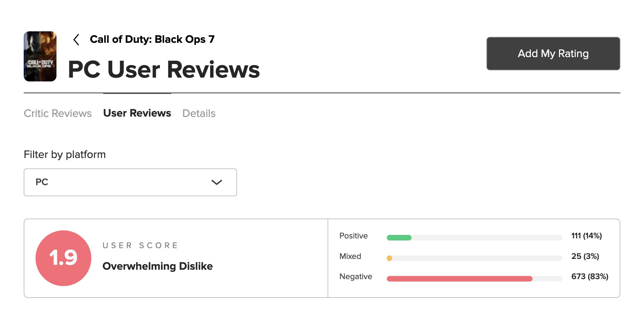Open the Call of Duty: Black Ops 7 link
The width and height of the screenshot is (644, 316).
[152, 39]
